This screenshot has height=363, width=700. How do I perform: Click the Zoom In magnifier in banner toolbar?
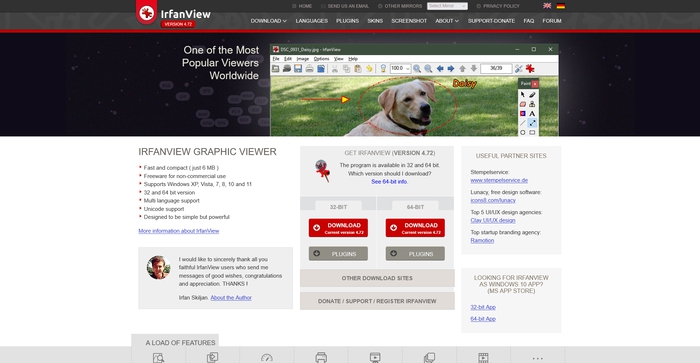(x=417, y=68)
